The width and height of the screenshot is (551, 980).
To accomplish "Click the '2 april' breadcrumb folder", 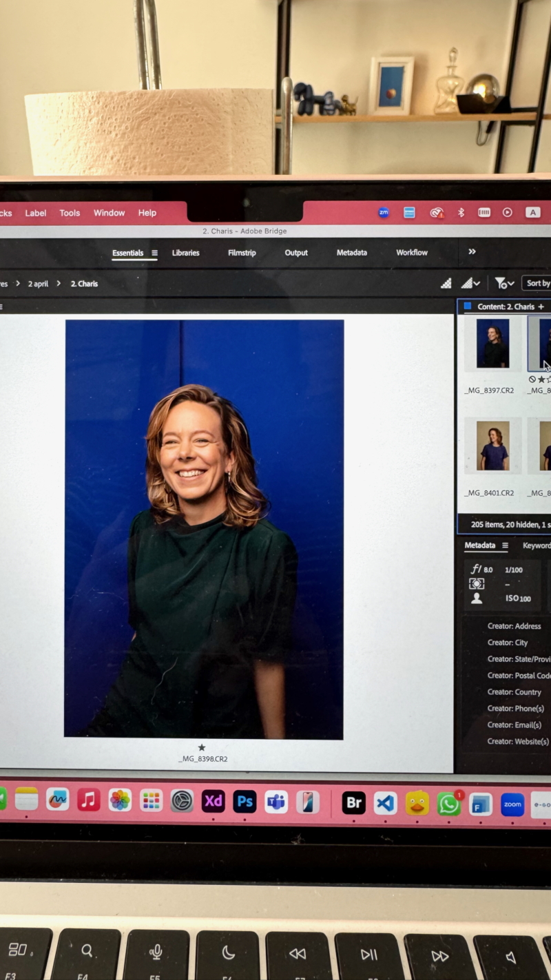I will [38, 284].
